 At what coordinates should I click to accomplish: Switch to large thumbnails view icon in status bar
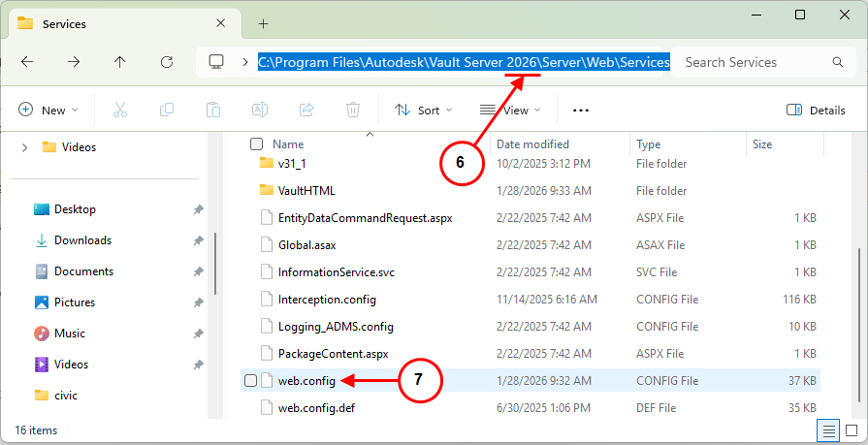852,430
